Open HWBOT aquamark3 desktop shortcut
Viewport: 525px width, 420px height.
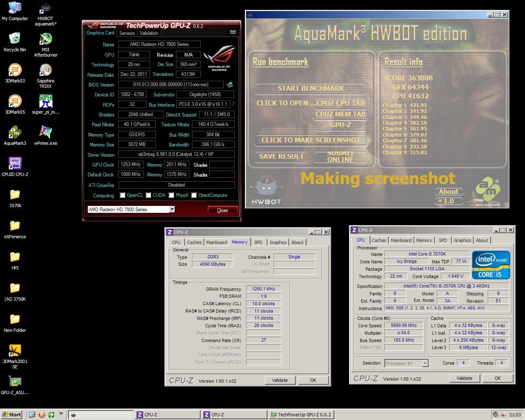click(46, 14)
